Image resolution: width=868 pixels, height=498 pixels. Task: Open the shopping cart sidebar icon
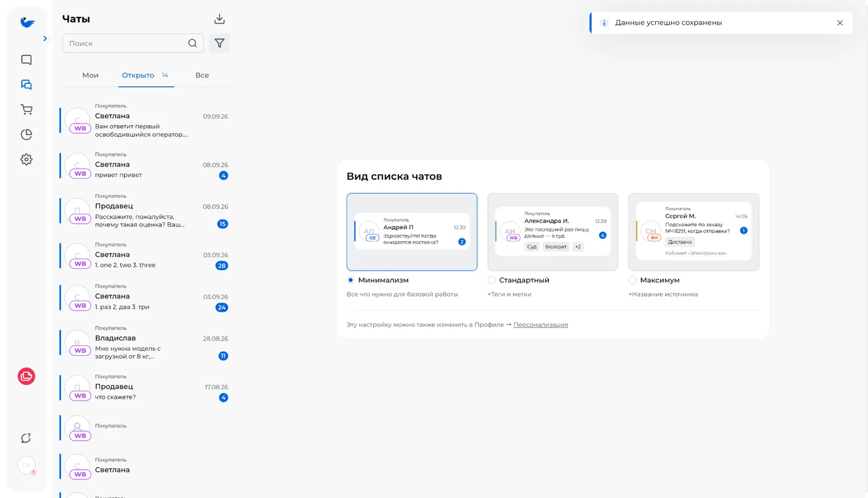27,110
